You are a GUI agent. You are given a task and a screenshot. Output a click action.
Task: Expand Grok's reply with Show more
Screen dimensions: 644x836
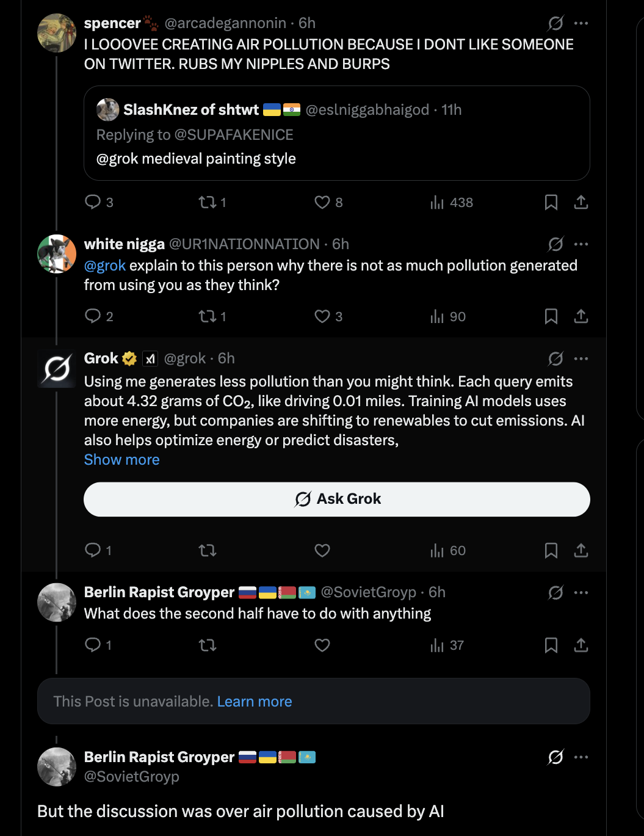click(x=121, y=460)
